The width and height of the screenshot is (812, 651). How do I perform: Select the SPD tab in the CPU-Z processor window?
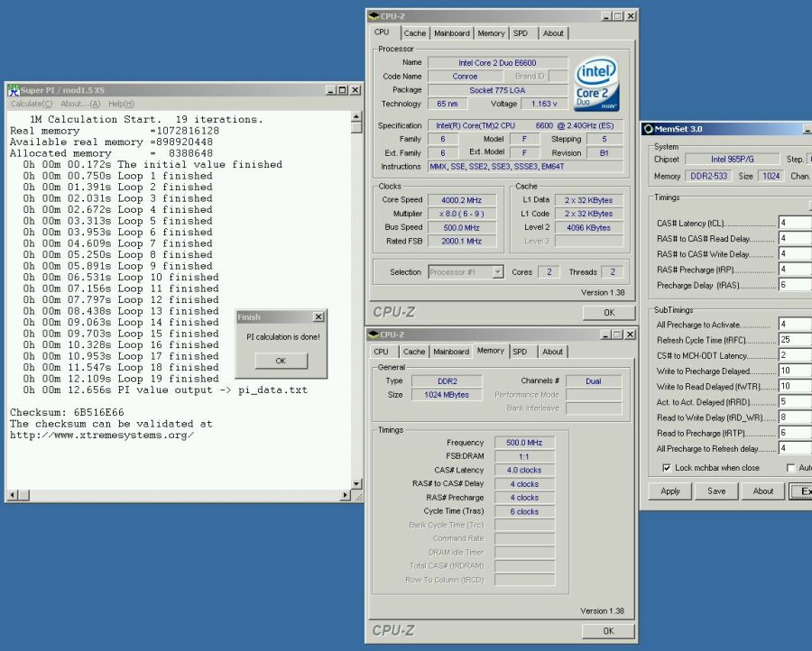point(521,33)
